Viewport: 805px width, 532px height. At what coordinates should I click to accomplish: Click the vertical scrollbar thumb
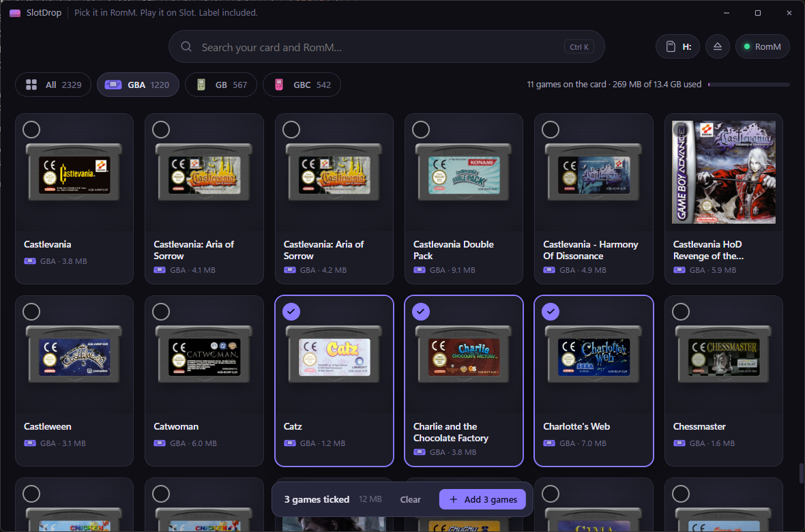click(x=802, y=473)
